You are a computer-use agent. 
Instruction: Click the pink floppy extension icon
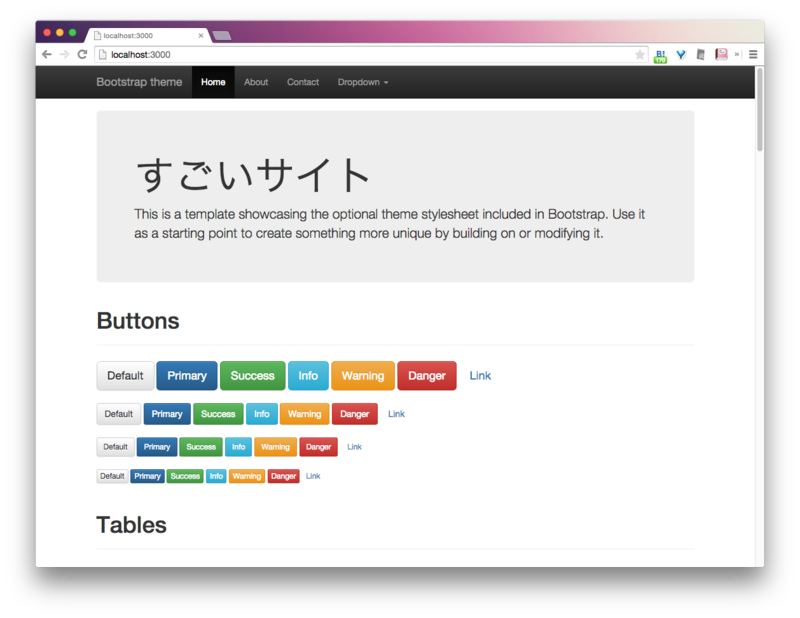(721, 55)
